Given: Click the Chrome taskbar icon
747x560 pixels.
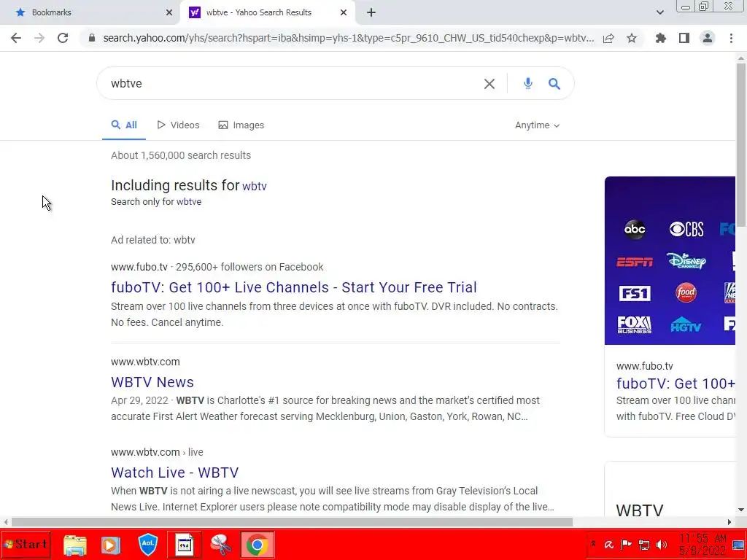Looking at the screenshot, I should [257, 544].
